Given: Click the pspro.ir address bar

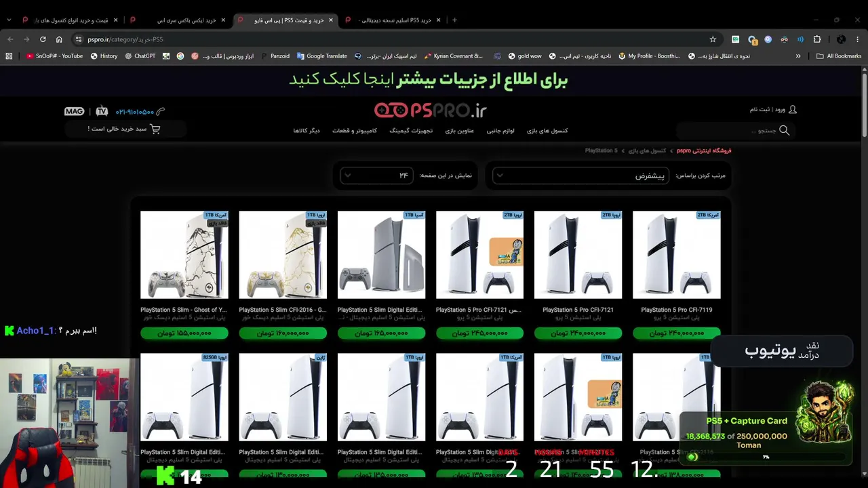Looking at the screenshot, I should coord(393,39).
